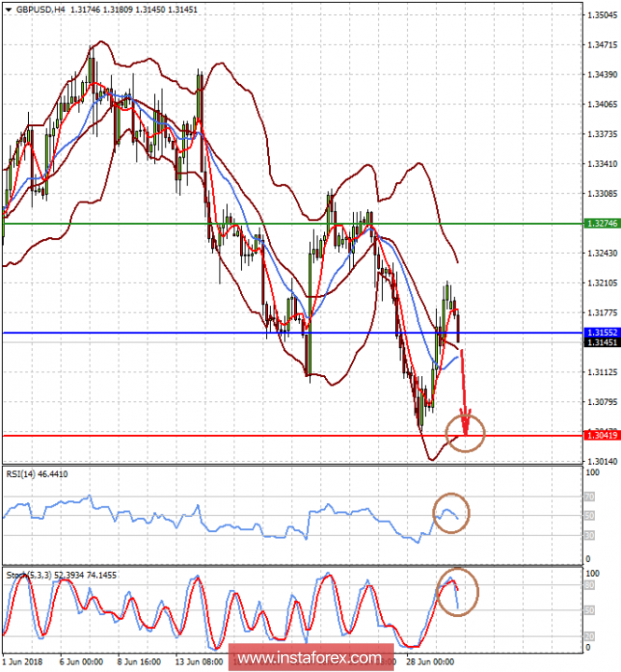Click the green 1.32746 price tag
Screen dimensions: 621x672
click(x=602, y=224)
